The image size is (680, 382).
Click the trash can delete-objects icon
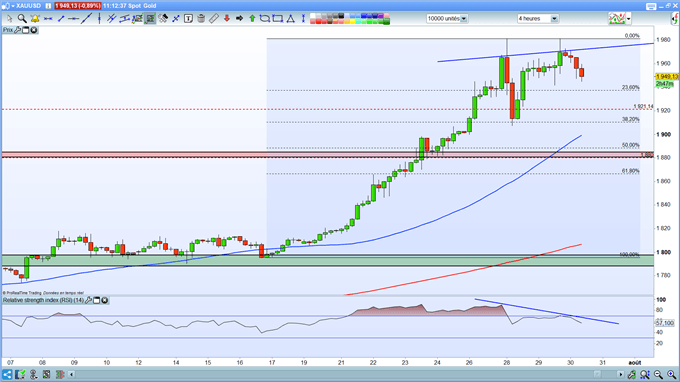point(201,19)
